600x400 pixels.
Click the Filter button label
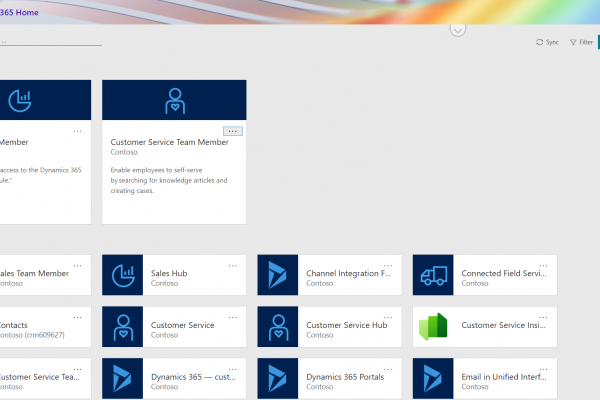click(x=586, y=42)
